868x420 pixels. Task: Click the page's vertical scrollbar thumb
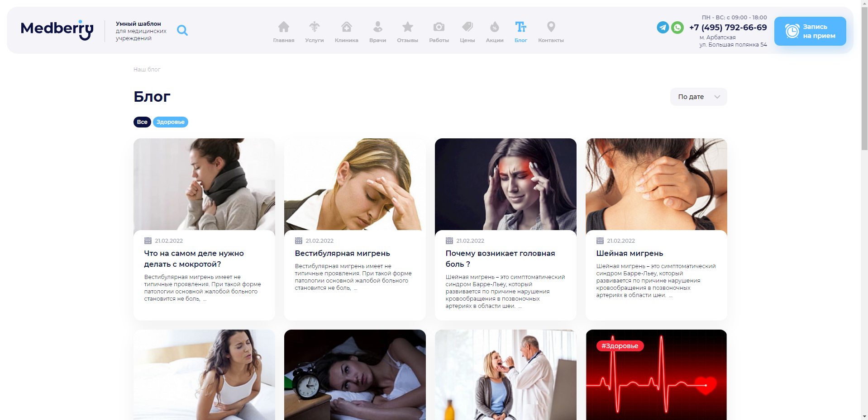click(864, 77)
